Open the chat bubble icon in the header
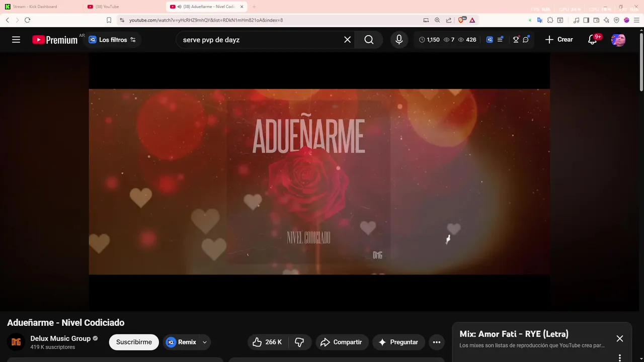The height and width of the screenshot is (362, 644). click(x=526, y=40)
